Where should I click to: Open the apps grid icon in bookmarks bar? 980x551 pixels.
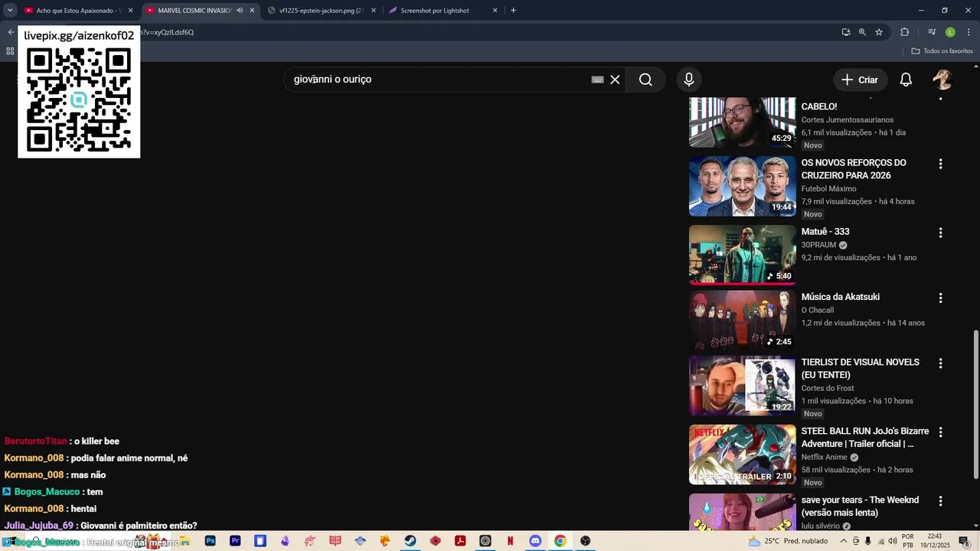click(x=10, y=51)
